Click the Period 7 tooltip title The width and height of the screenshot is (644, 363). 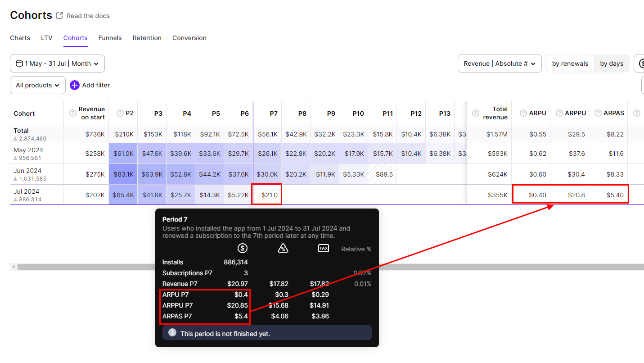click(x=175, y=219)
